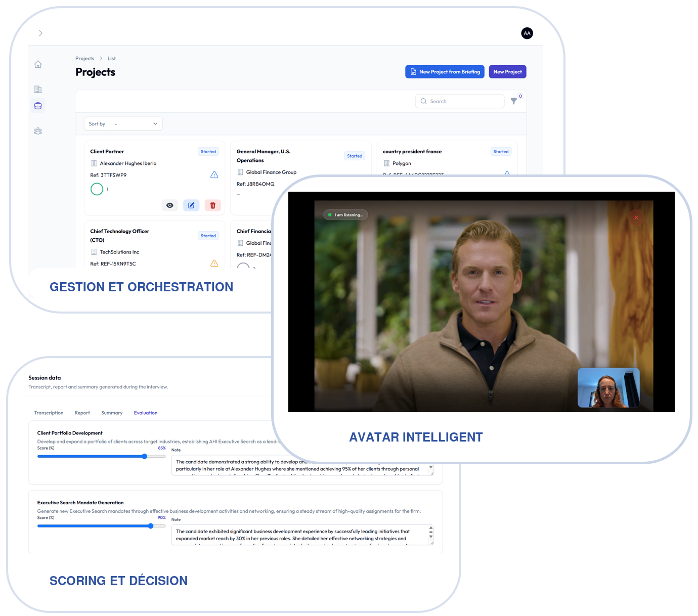Screen dimensions: 698x616
Task: Create New Project from Briefing
Action: pyautogui.click(x=445, y=72)
